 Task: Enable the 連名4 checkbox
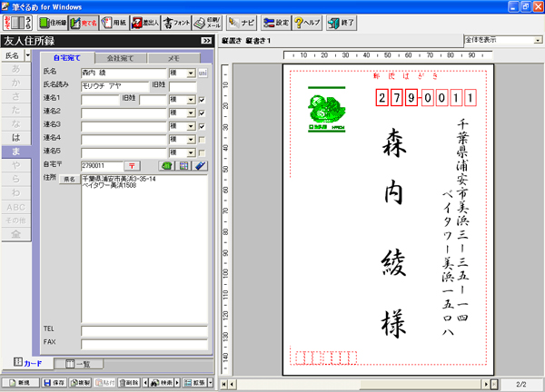202,138
